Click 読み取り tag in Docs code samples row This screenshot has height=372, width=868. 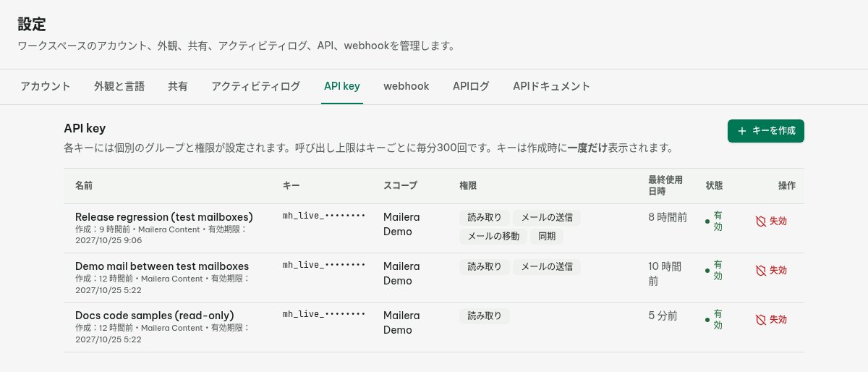coord(485,316)
